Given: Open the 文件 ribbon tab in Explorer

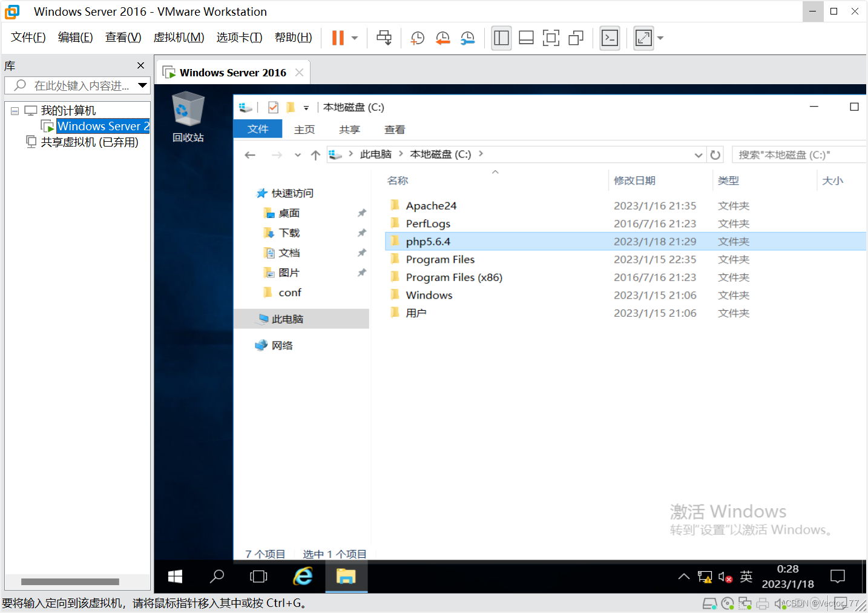Looking at the screenshot, I should pos(258,129).
